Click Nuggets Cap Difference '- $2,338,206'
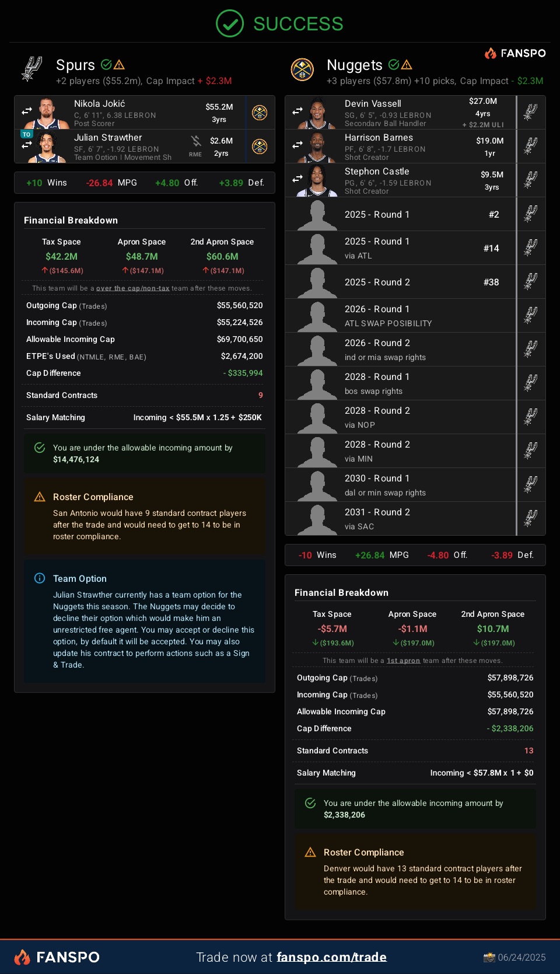 coord(510,728)
